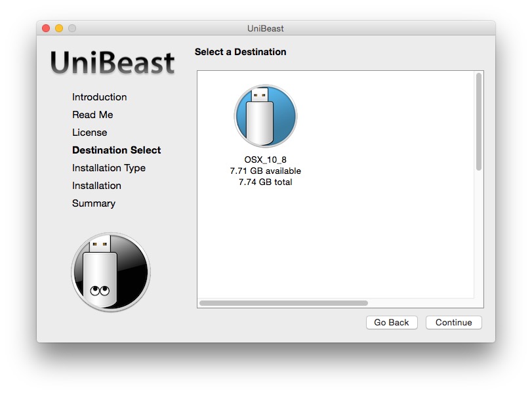Click the "7.71 GB available" text

[x=265, y=171]
